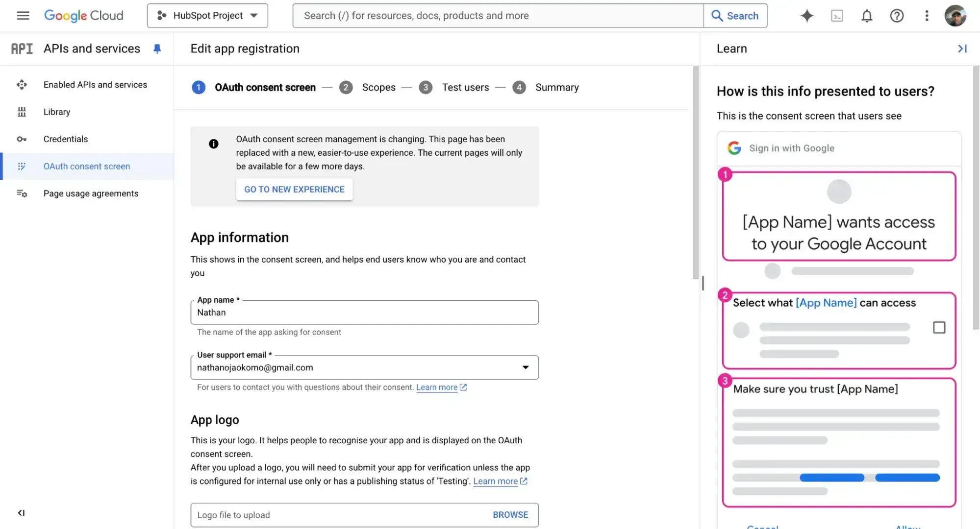The image size is (980, 529).
Task: Go to the Scopes step
Action: pos(378,87)
